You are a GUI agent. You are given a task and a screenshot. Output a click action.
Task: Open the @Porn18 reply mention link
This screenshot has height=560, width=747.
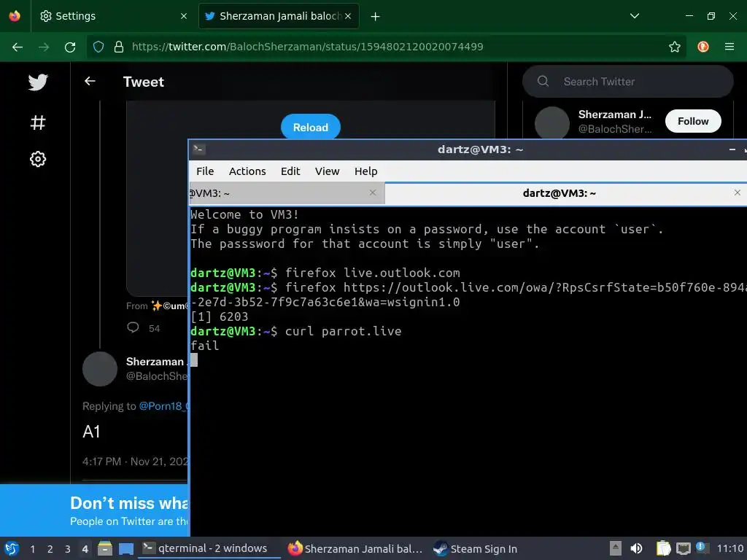[x=163, y=406]
